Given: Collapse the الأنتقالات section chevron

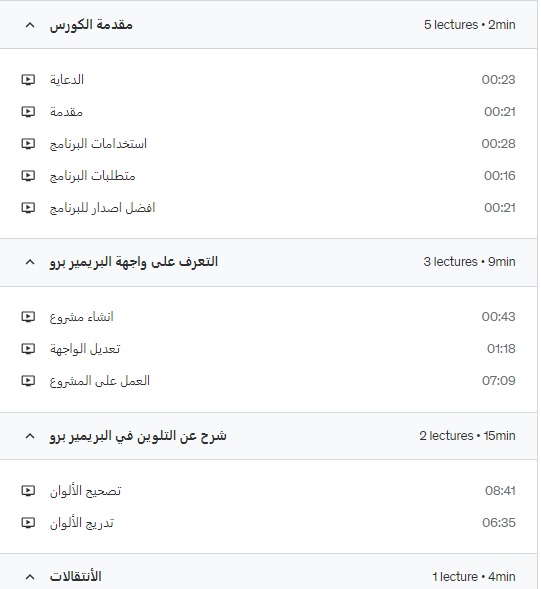Looking at the screenshot, I should coord(30,577).
